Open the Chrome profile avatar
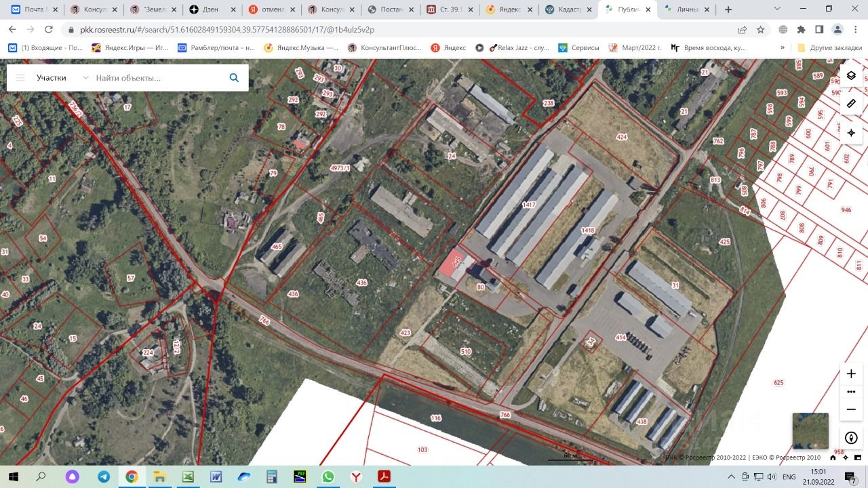The height and width of the screenshot is (488, 868). coord(837,30)
